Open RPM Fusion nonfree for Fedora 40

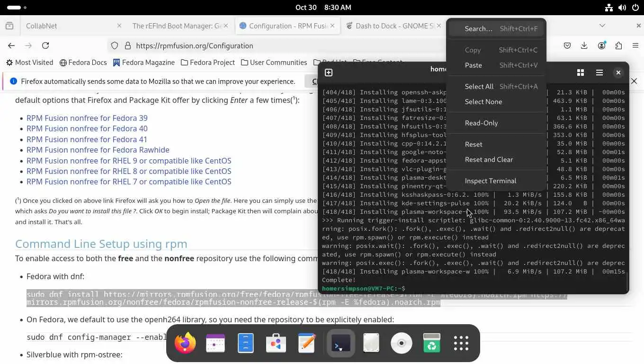pyautogui.click(x=87, y=128)
